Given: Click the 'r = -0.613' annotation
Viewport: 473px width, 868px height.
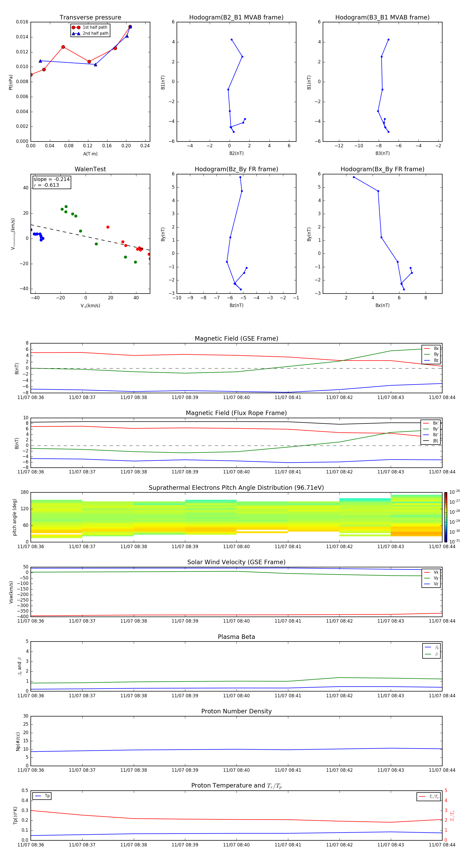Looking at the screenshot, I should coord(47,185).
